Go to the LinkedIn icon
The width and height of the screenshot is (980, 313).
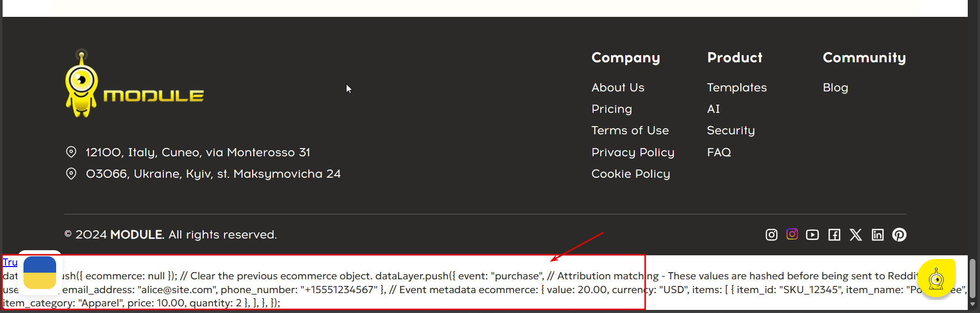click(x=878, y=235)
